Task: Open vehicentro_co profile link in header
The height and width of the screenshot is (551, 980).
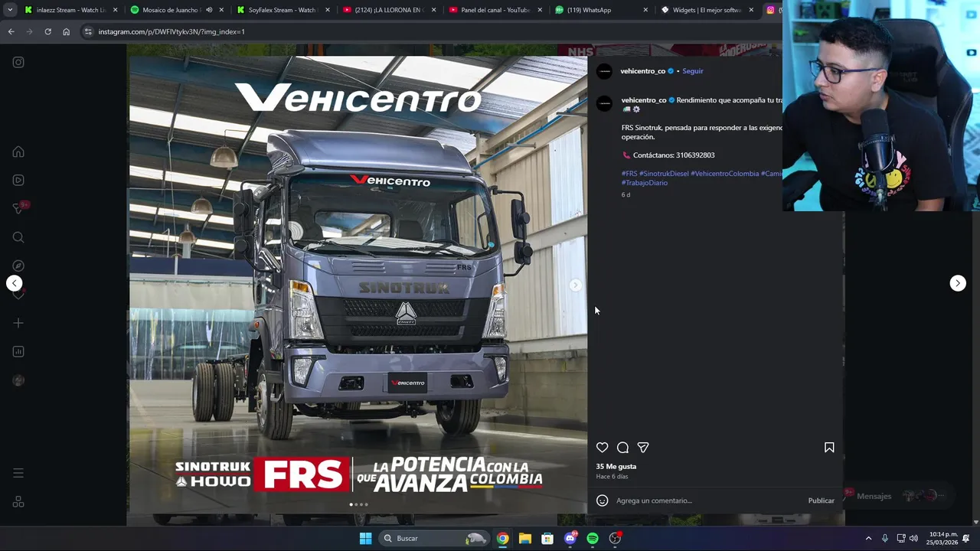Action: (643, 71)
